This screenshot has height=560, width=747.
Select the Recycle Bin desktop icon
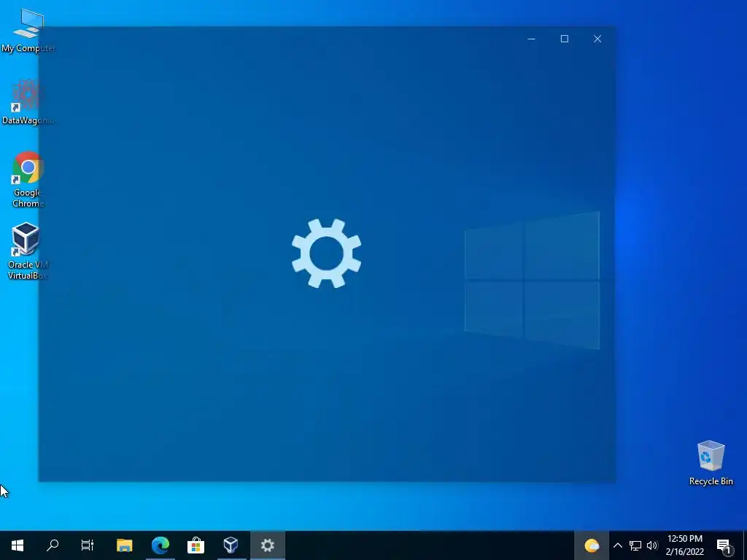tap(711, 463)
